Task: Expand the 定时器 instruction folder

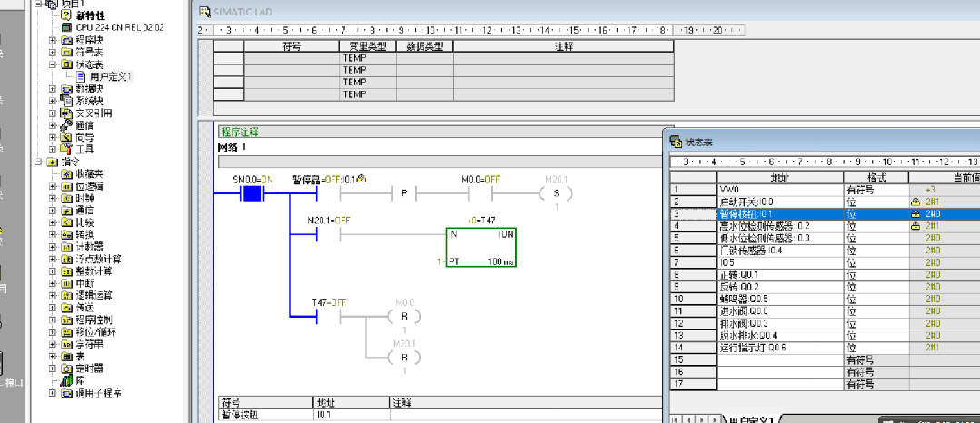Action: (53, 369)
